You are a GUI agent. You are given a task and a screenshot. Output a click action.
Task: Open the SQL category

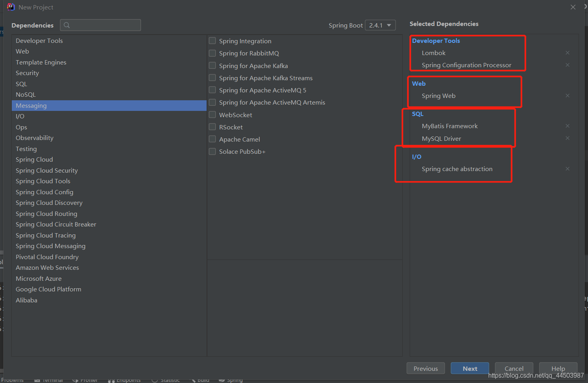[x=109, y=84]
